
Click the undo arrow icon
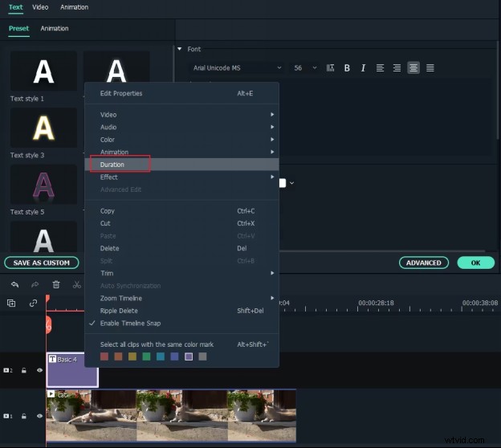coord(14,284)
